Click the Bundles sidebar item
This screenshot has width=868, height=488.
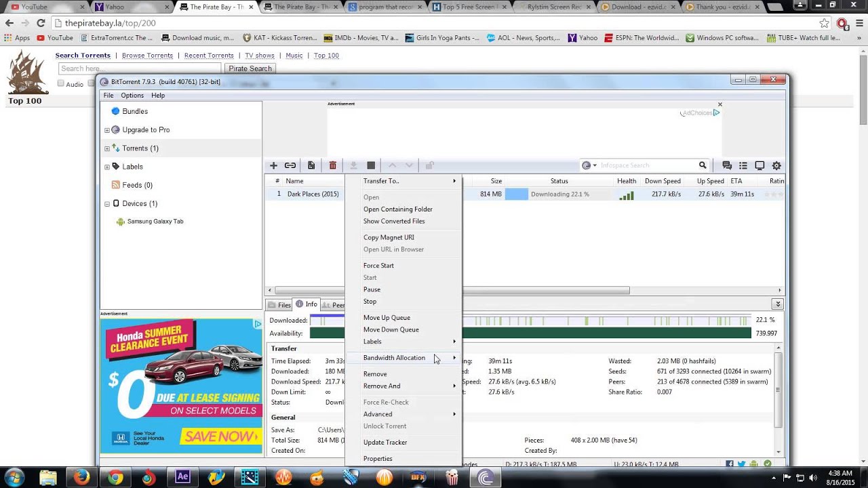[x=135, y=111]
